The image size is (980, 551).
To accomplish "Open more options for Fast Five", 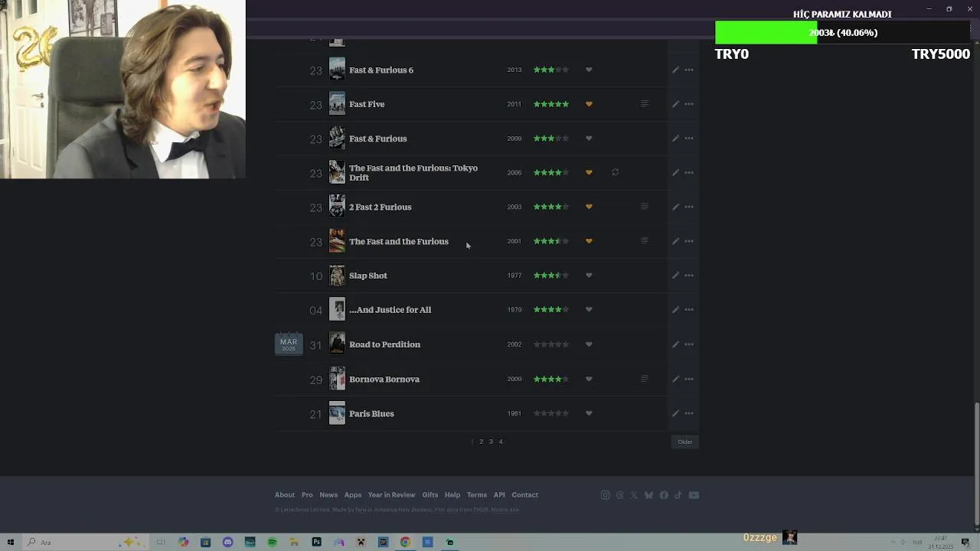I will [x=689, y=104].
